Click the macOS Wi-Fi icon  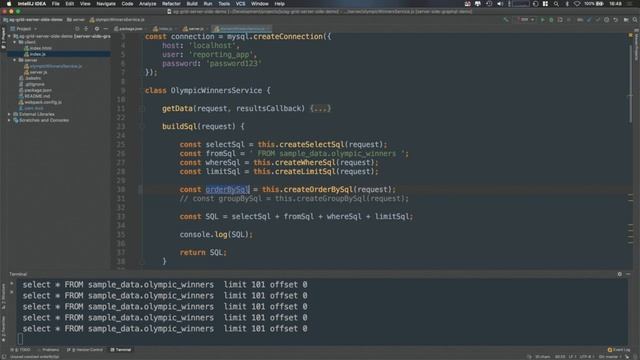tap(577, 4)
